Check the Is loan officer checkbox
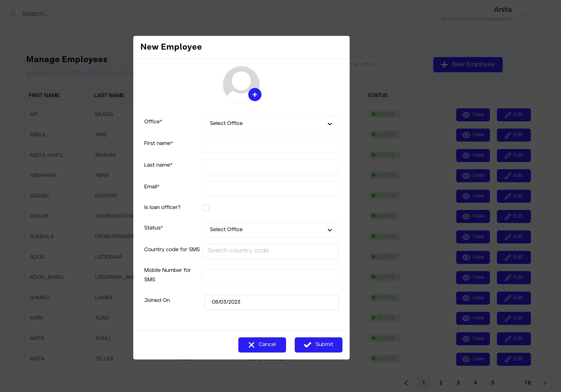The image size is (561, 392). [206, 208]
